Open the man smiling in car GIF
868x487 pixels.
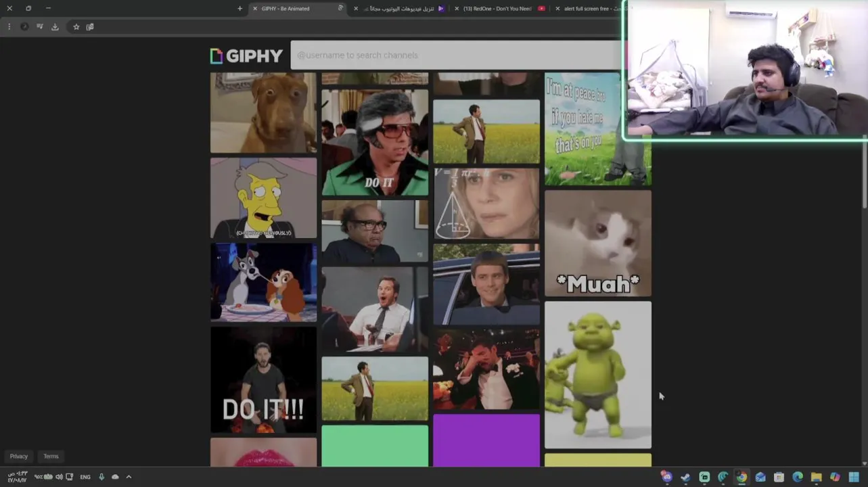pyautogui.click(x=486, y=285)
